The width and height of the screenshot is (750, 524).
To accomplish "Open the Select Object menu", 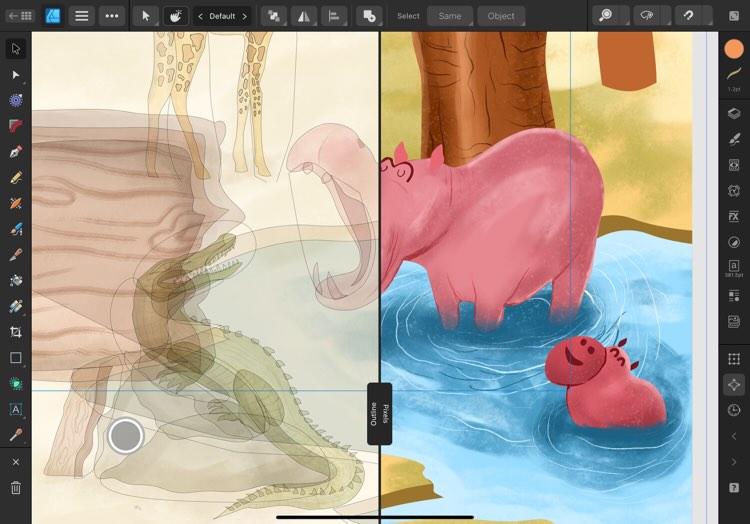I will pos(501,16).
